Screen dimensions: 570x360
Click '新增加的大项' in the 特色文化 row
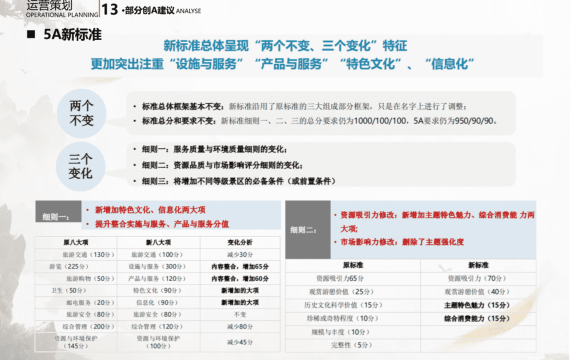(240, 291)
